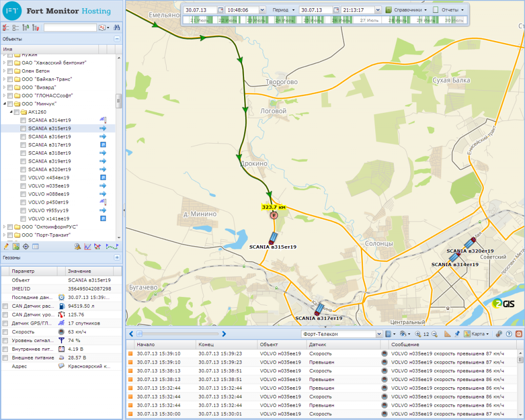Open the help question icon

click(509, 334)
